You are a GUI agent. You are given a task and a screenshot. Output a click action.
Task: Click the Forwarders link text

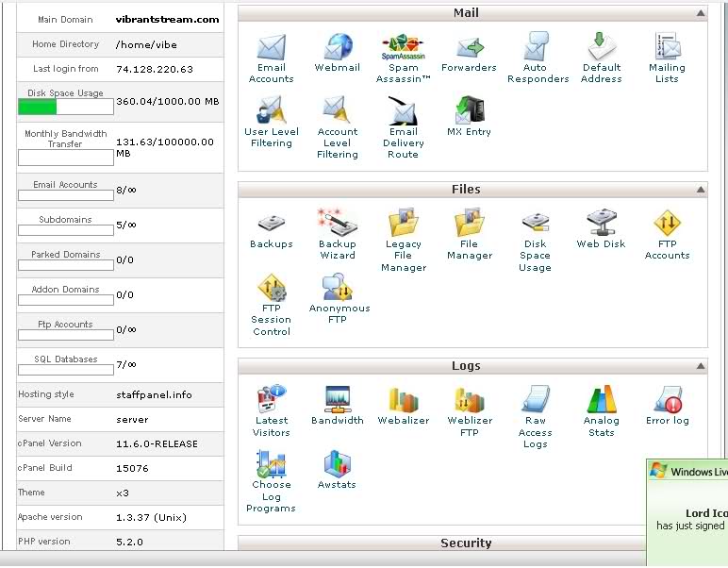[x=469, y=68]
